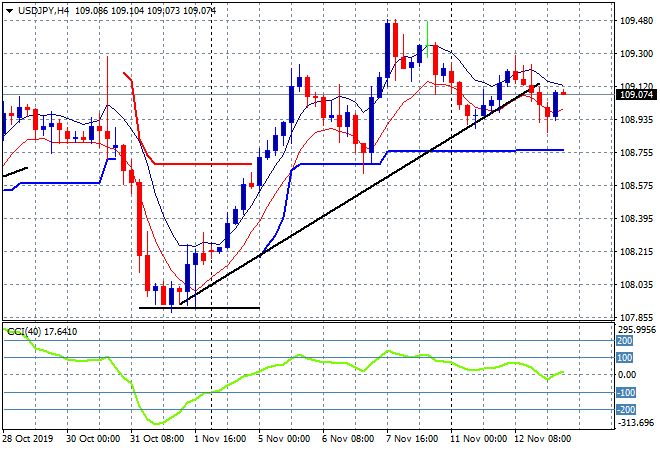Image resolution: width=660 pixels, height=450 pixels.
Task: Click the 11 Nov 00:00 time label
Action: click(x=478, y=439)
